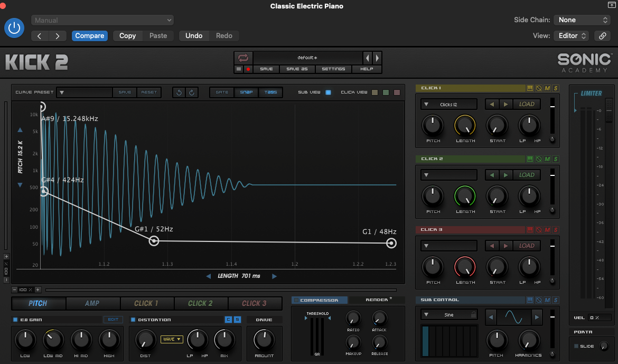
Task: Select next sub waveform with right arrow
Action: 537,317
